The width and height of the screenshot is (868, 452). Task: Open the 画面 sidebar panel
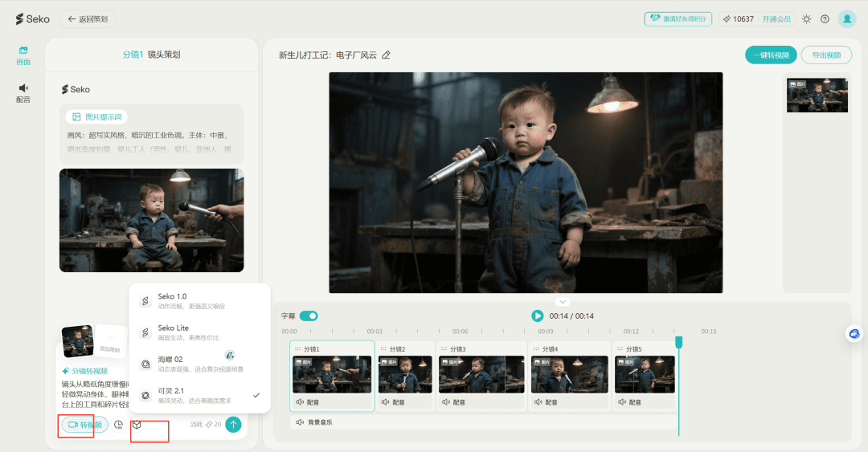tap(23, 55)
